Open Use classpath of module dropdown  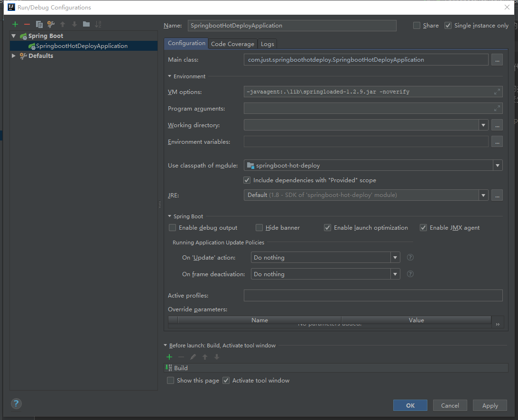click(x=498, y=165)
